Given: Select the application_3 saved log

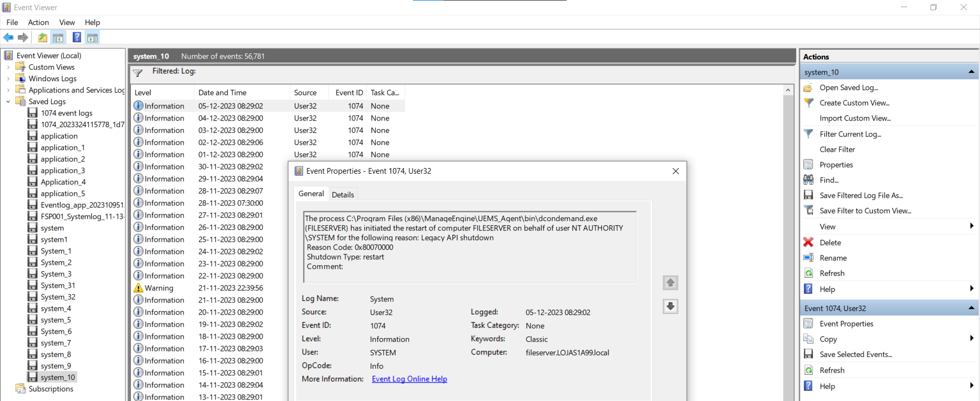Looking at the screenshot, I should coord(62,171).
